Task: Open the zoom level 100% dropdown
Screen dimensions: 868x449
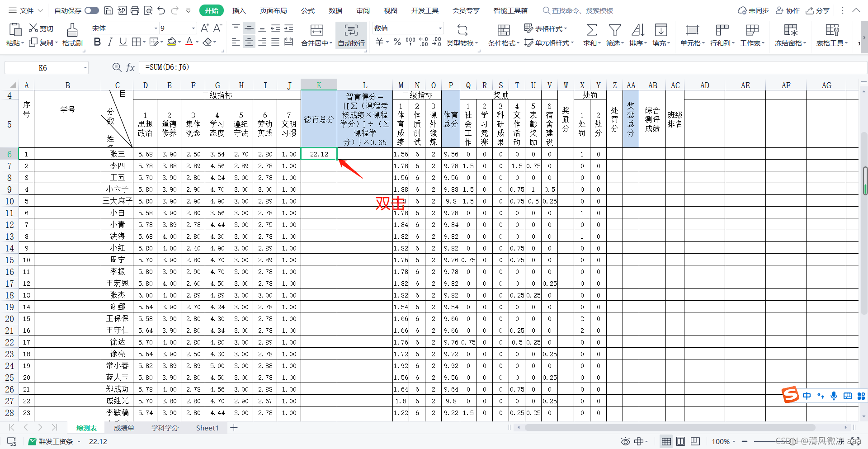Action: click(724, 441)
